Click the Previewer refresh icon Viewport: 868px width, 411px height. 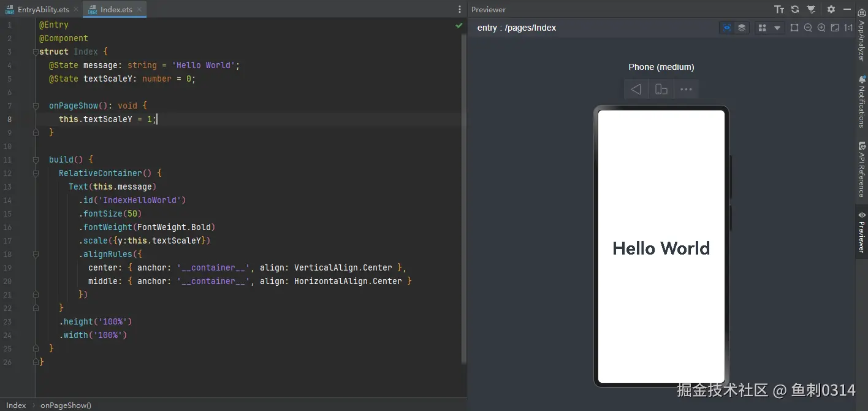coord(795,9)
